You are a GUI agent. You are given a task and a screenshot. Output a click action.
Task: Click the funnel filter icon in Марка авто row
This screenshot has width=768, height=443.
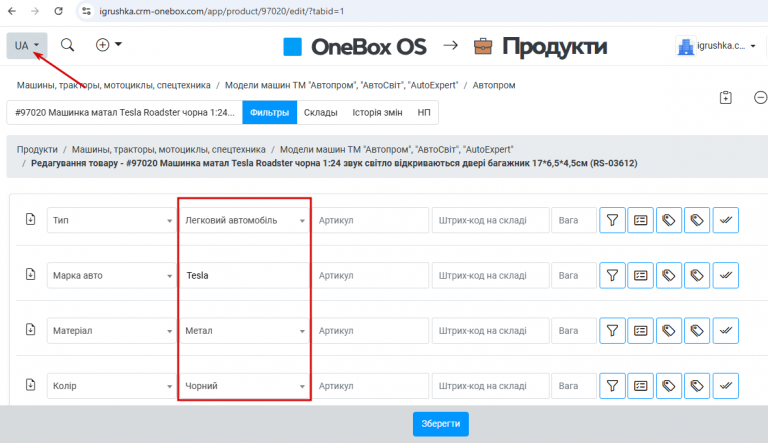coord(612,275)
